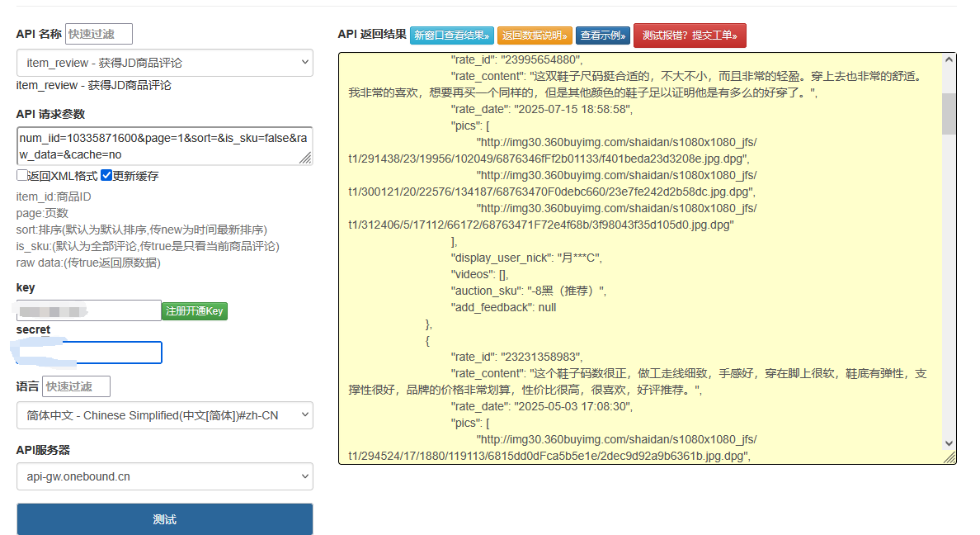This screenshot has height=535, width=980.
Task: Click the key input field
Action: click(89, 310)
